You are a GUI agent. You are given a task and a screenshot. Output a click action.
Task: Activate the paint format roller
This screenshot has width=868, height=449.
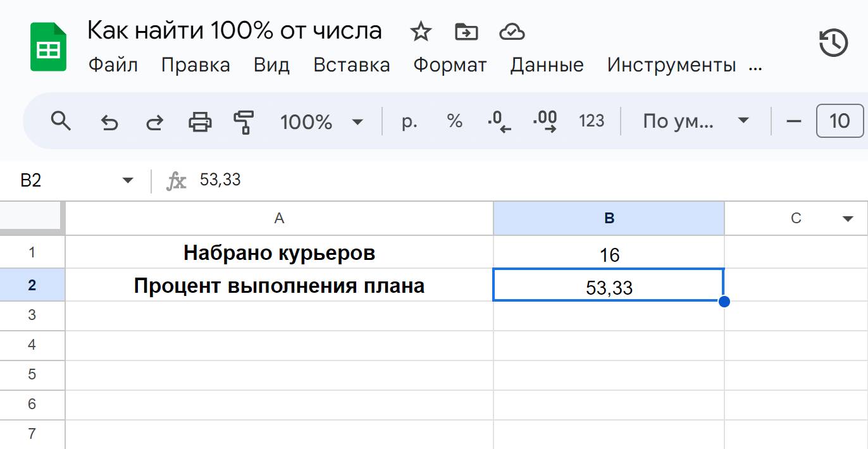[x=244, y=121]
